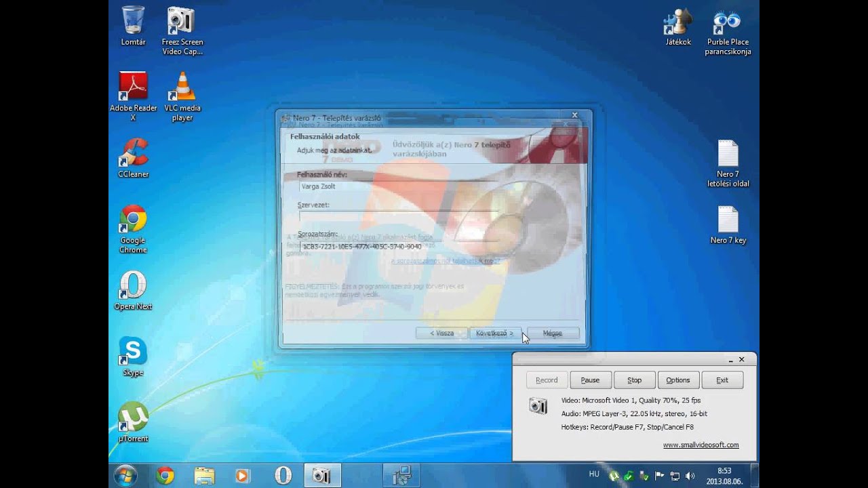This screenshot has width=868, height=488.
Task: Click the Következő button in installer
Action: point(495,333)
